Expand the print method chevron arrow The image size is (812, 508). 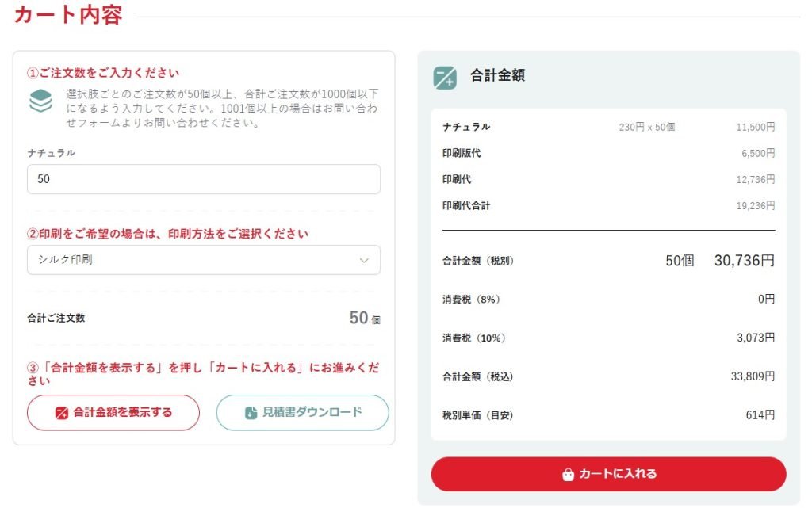364,260
